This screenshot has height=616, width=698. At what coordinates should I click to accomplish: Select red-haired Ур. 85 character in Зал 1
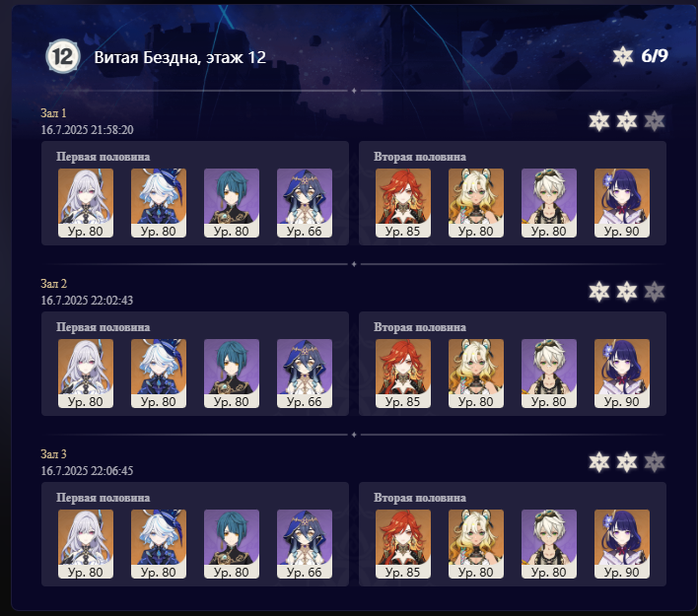point(403,202)
